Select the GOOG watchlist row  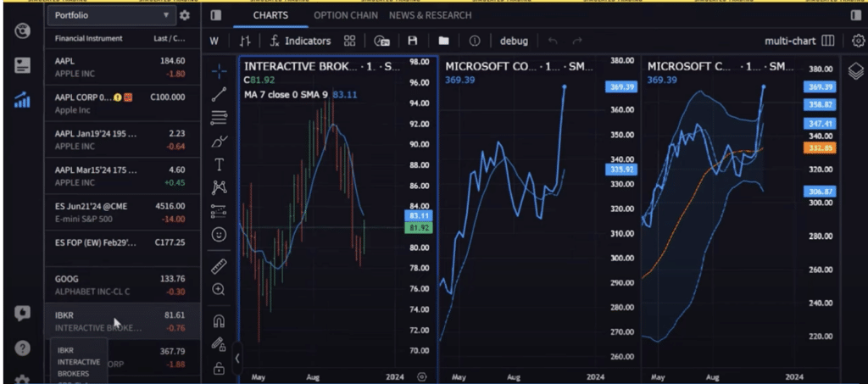coord(122,285)
